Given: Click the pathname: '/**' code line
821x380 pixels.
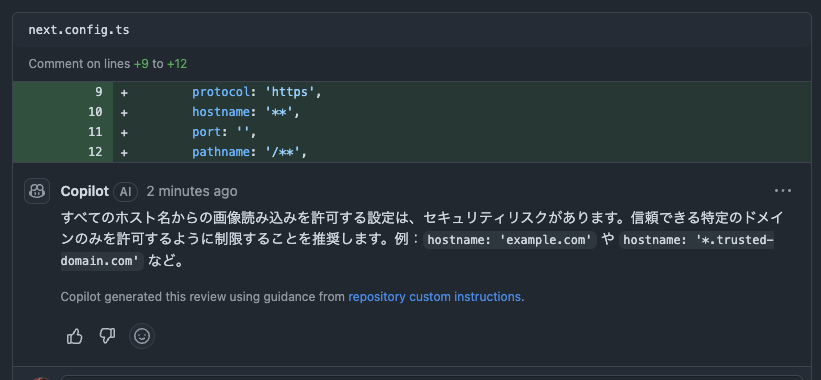Looking at the screenshot, I should pos(249,152).
